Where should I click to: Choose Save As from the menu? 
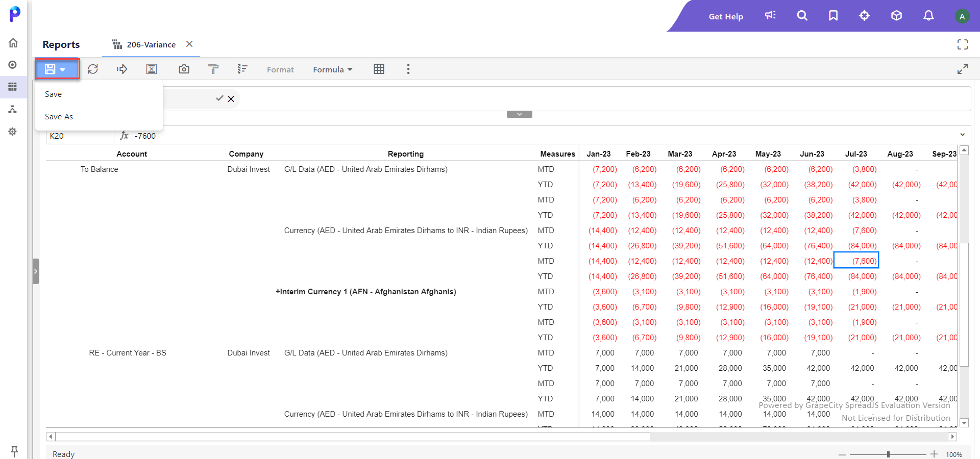(59, 117)
